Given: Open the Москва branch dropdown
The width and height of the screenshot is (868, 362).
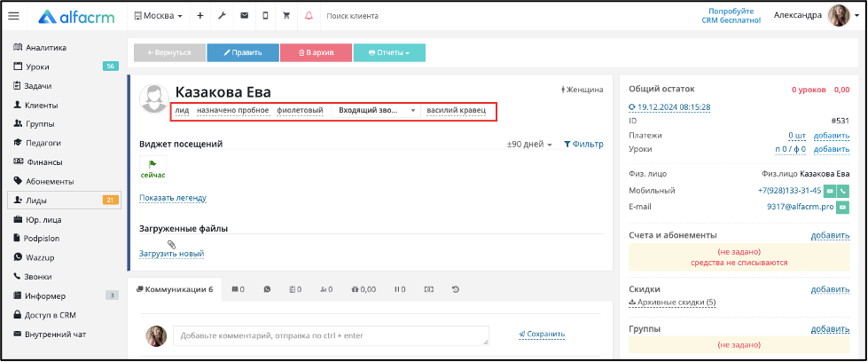Looking at the screenshot, I should (x=159, y=16).
